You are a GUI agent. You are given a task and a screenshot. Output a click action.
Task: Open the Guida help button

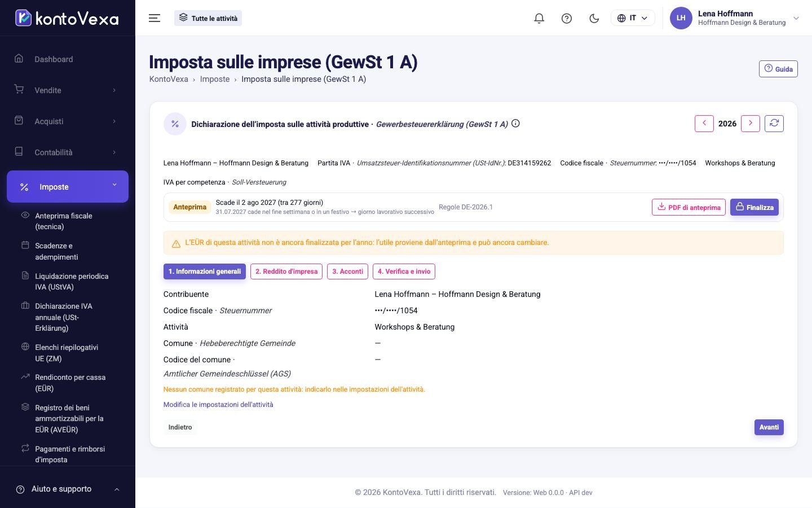[x=778, y=69]
